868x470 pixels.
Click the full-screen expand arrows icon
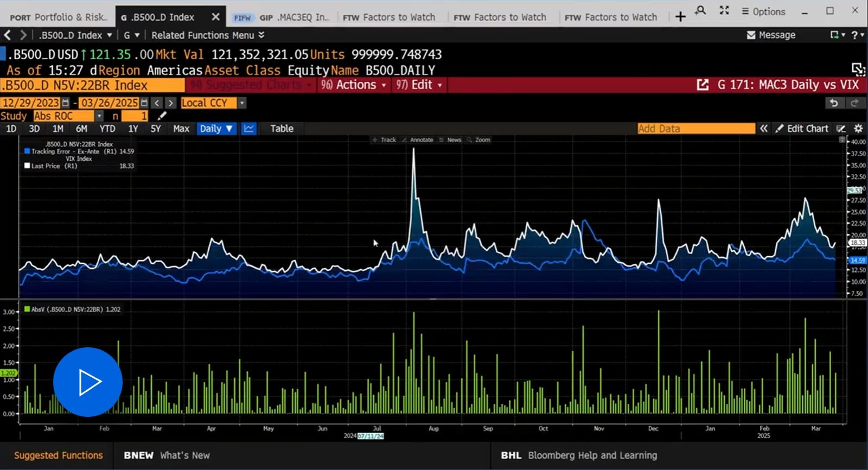pyautogui.click(x=724, y=10)
